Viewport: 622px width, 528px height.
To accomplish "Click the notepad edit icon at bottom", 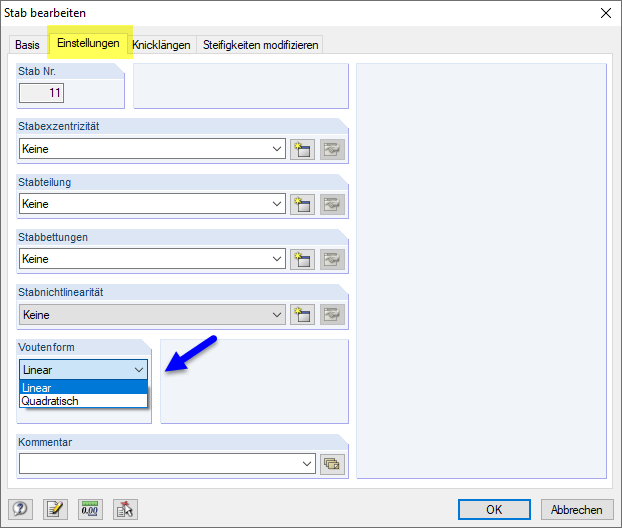I will (55, 509).
